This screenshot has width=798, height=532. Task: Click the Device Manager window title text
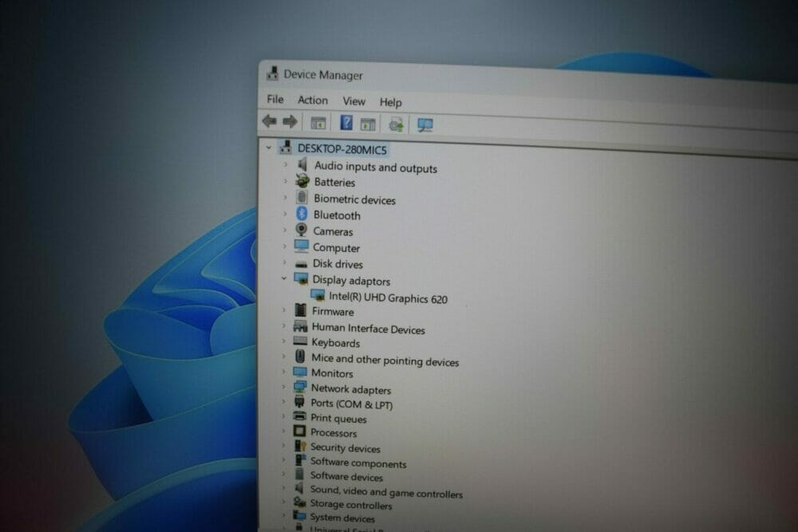click(323, 75)
